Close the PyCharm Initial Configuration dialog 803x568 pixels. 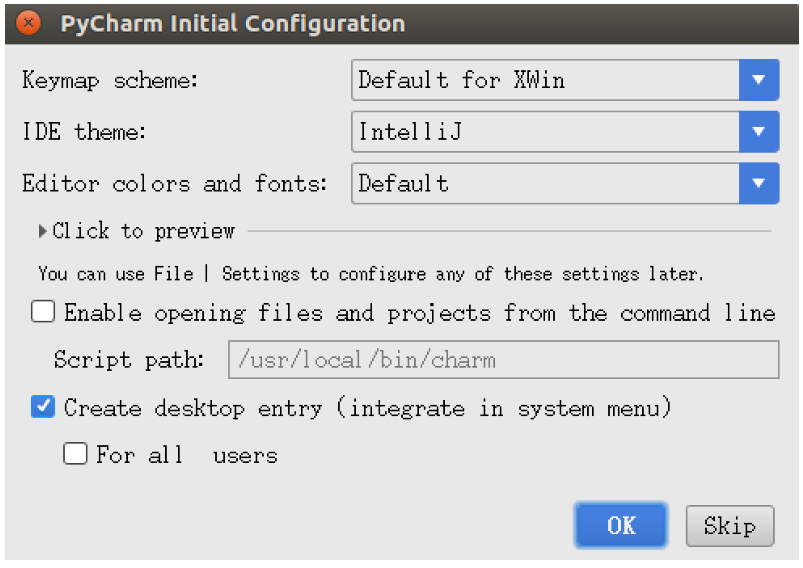[28, 23]
